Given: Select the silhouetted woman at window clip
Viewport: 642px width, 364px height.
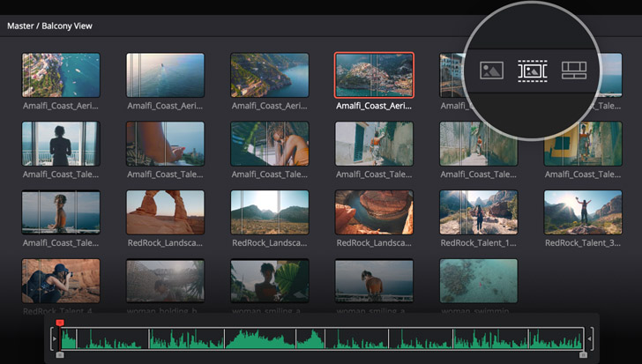Looking at the screenshot, I should click(61, 144).
